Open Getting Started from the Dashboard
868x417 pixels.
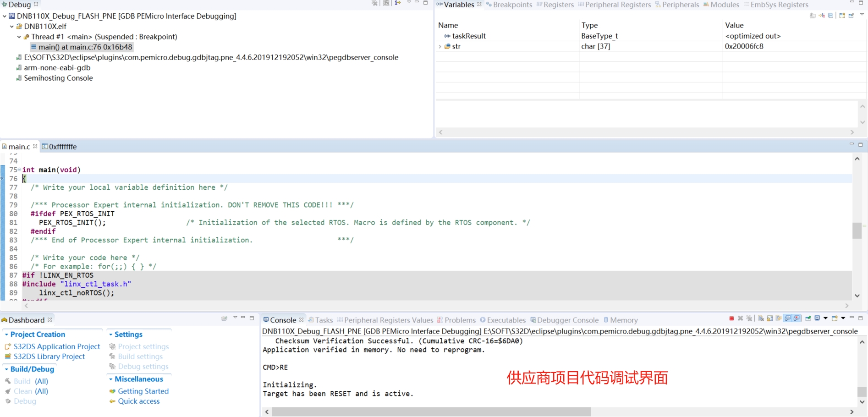143,391
